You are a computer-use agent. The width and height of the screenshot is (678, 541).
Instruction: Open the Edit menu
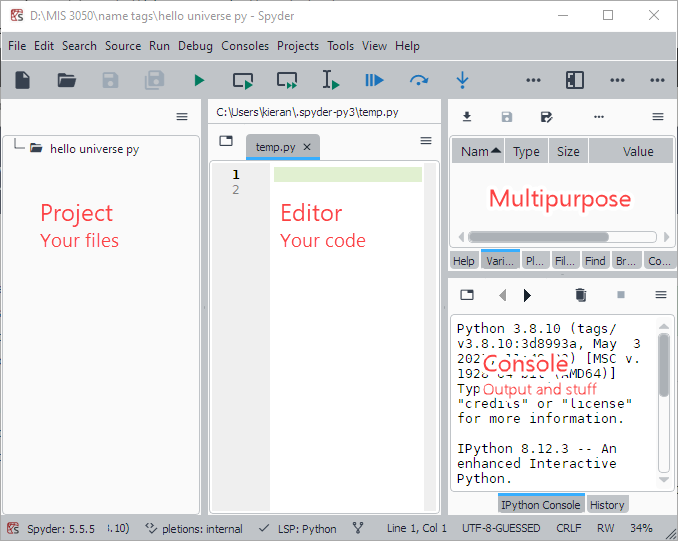coord(44,46)
